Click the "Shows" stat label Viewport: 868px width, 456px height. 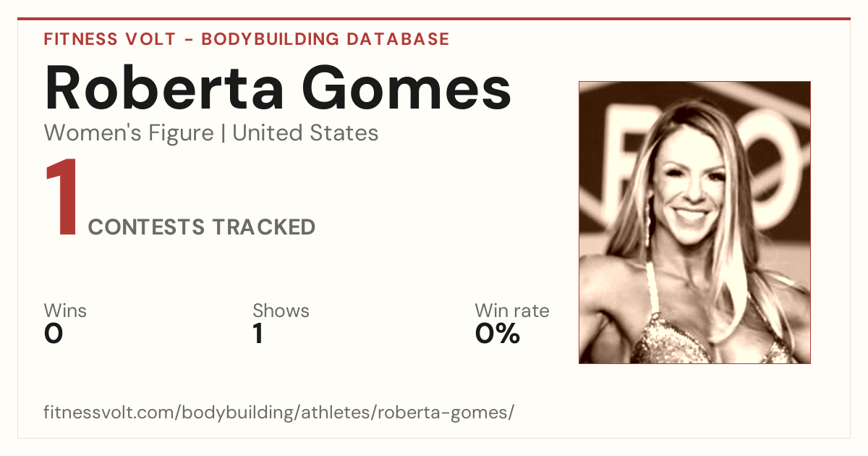click(x=281, y=311)
